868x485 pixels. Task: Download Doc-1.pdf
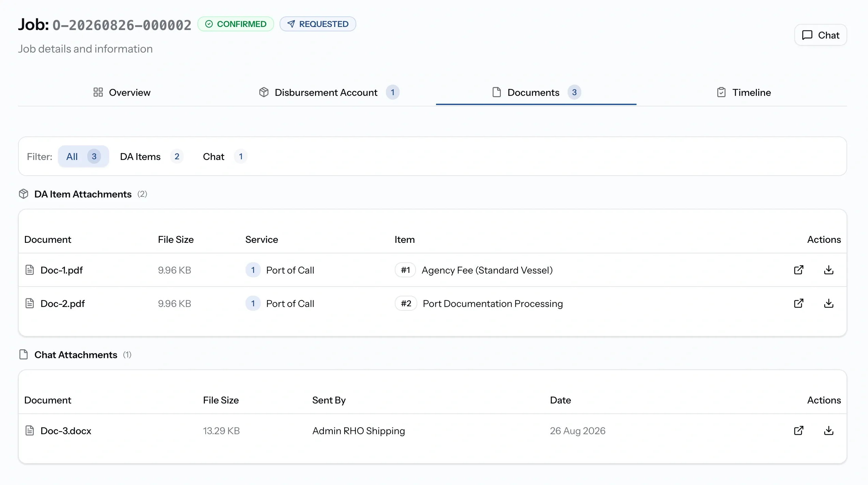[x=828, y=270]
